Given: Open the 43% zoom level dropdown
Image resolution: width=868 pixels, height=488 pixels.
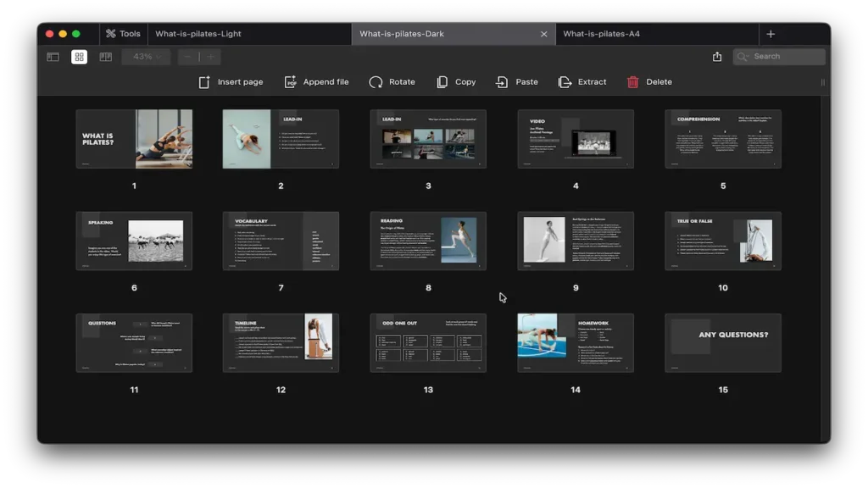Looking at the screenshot, I should [x=146, y=57].
